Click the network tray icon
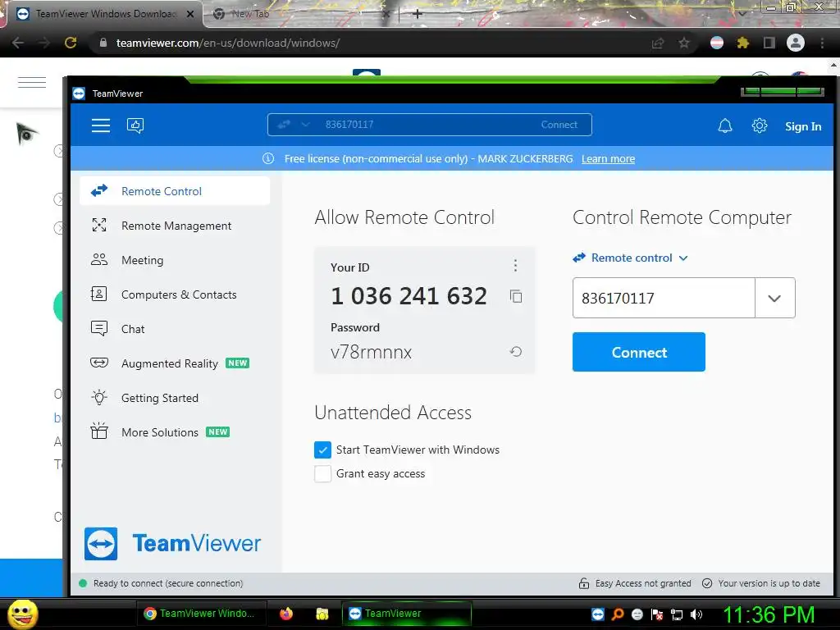The image size is (840, 630). pos(677,614)
